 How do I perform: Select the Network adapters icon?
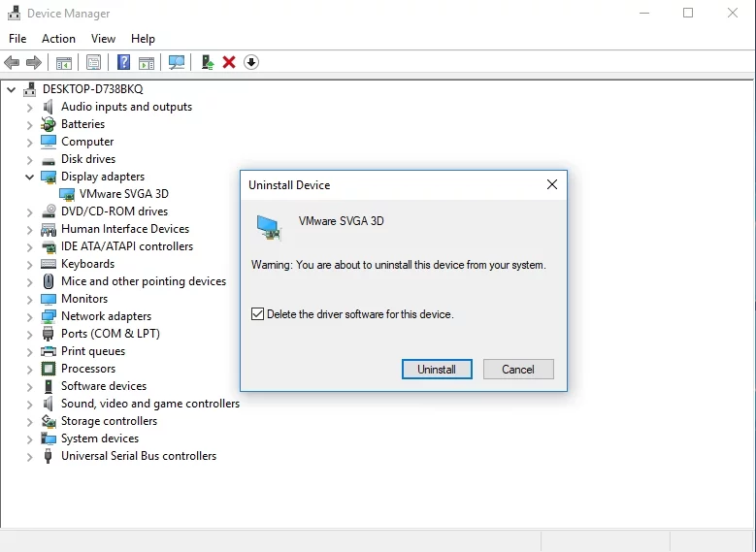pos(49,316)
